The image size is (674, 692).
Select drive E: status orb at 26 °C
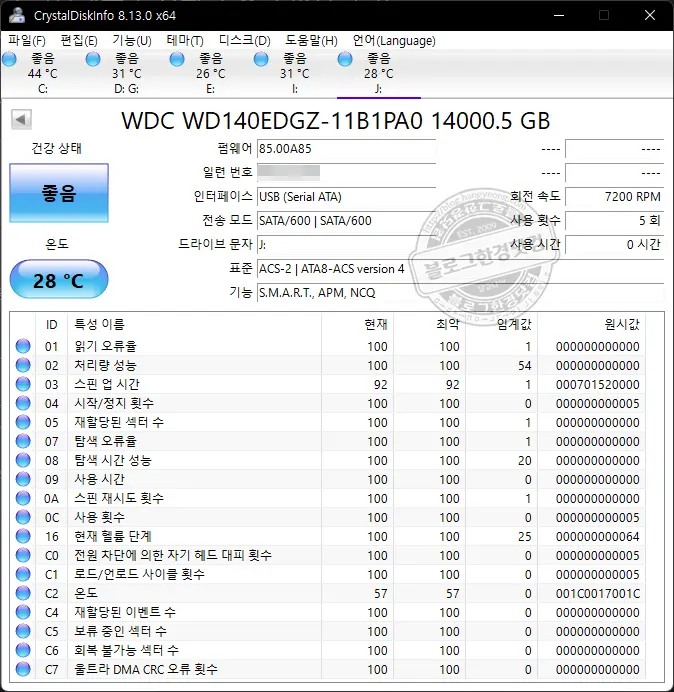click(177, 59)
